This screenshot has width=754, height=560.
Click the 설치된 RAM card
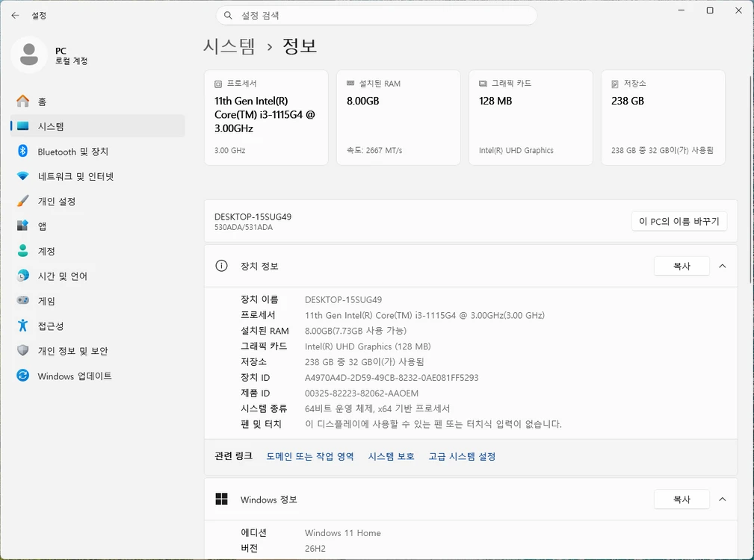[x=398, y=118]
